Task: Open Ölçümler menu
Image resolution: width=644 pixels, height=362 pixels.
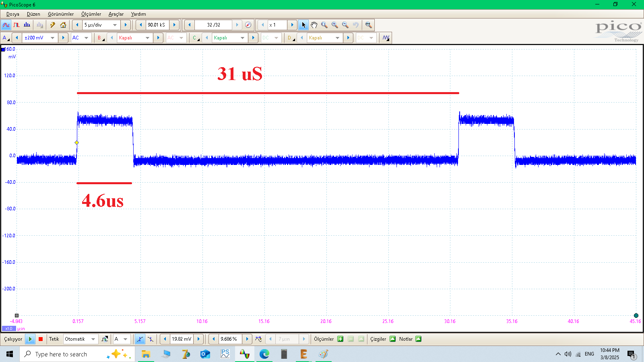Action: (91, 14)
